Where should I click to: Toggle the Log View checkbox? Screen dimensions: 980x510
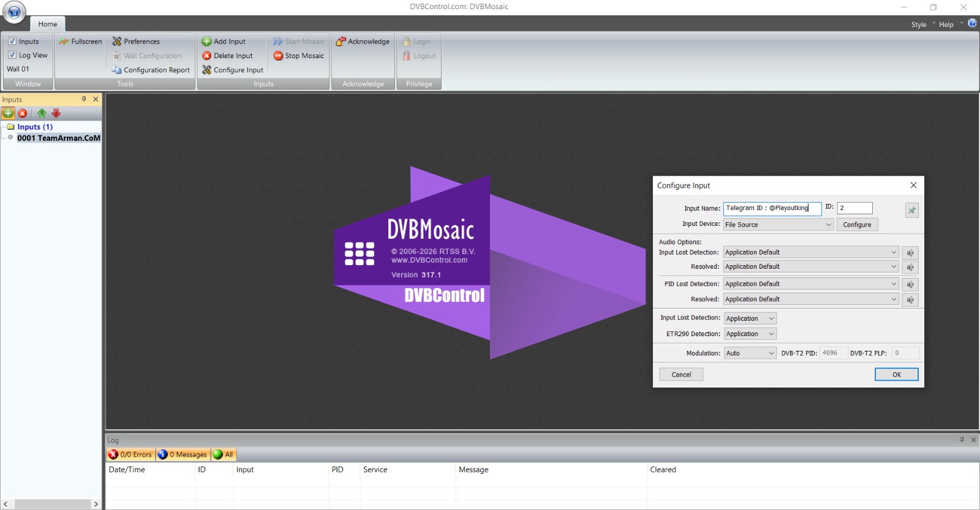click(12, 54)
